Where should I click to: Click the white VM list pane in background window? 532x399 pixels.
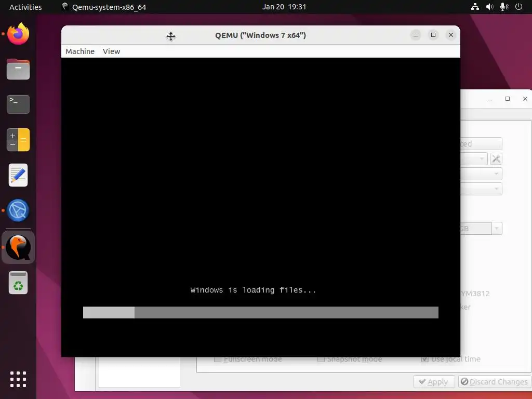tap(139, 372)
